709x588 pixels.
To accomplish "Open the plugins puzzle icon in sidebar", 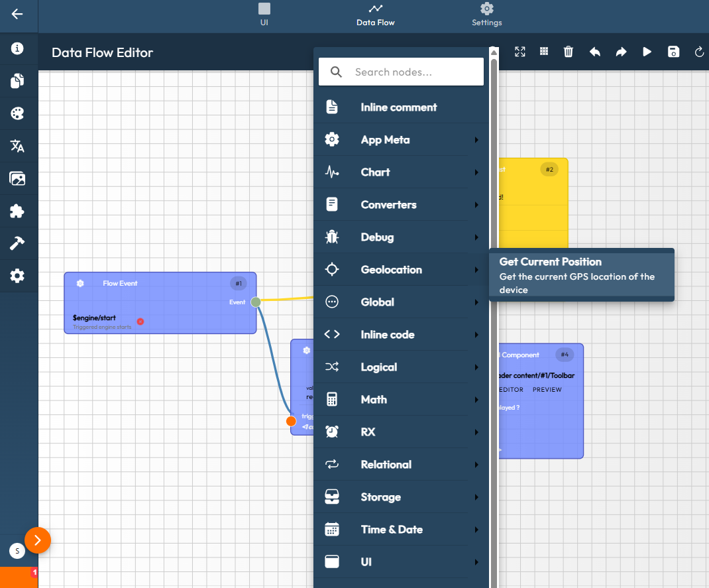I will coord(17,211).
